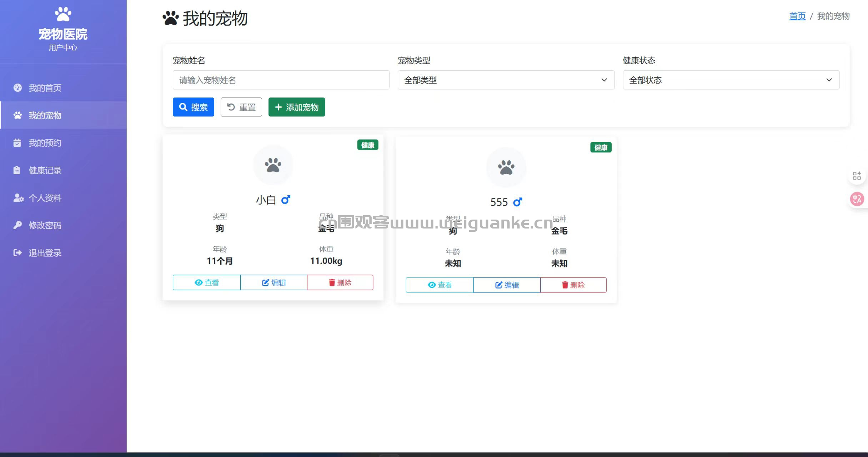Click the green 添加宠物 button
Viewport: 868px width, 457px height.
[x=296, y=107]
